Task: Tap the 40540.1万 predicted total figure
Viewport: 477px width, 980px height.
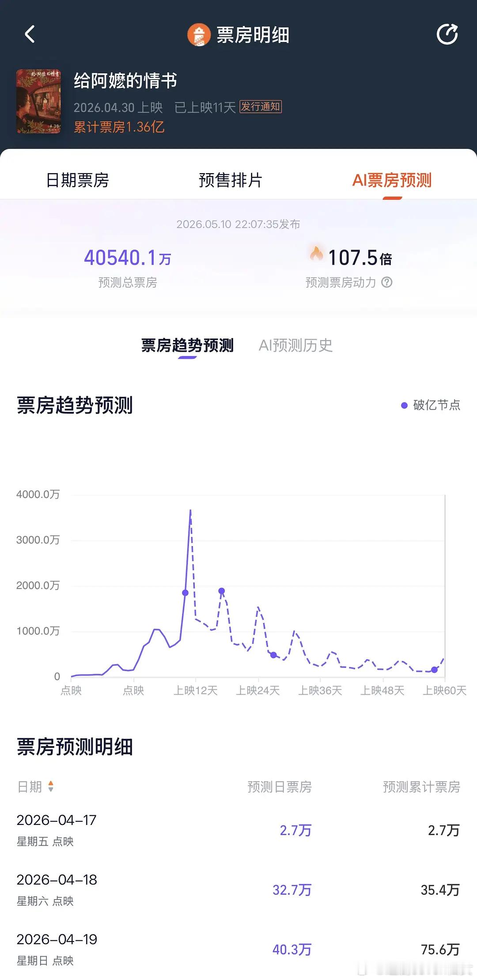Action: point(128,258)
